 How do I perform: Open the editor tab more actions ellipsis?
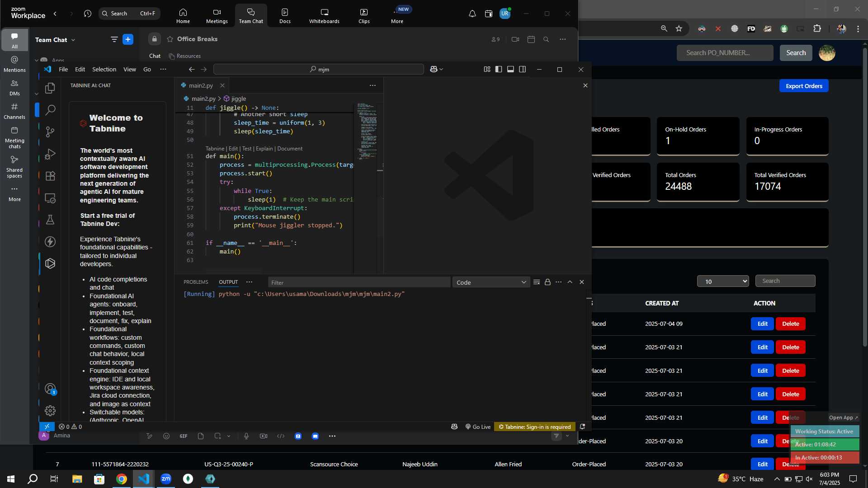tap(373, 85)
